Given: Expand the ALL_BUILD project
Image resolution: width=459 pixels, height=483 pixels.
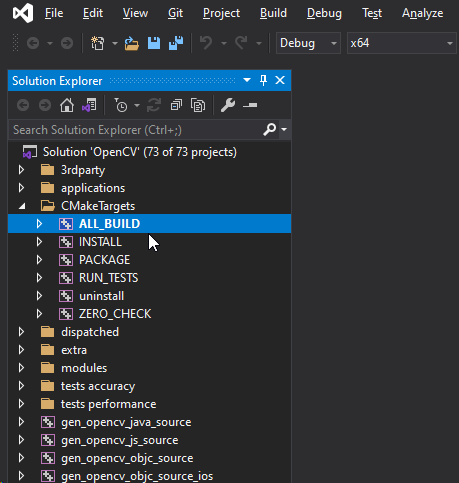Looking at the screenshot, I should tap(39, 224).
